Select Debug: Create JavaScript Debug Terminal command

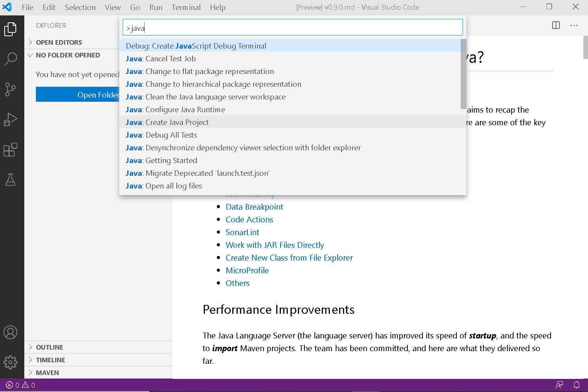[290, 46]
